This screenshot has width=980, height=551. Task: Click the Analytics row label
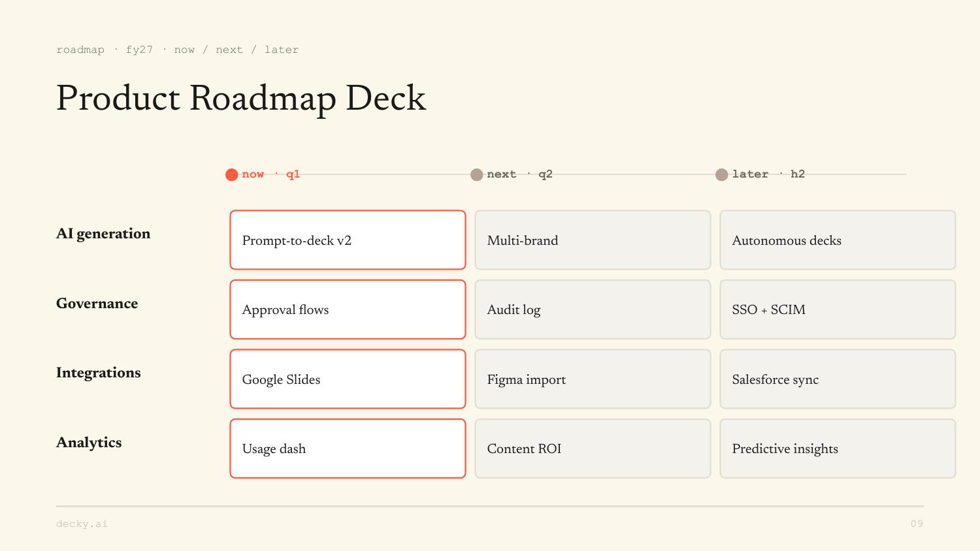[89, 443]
